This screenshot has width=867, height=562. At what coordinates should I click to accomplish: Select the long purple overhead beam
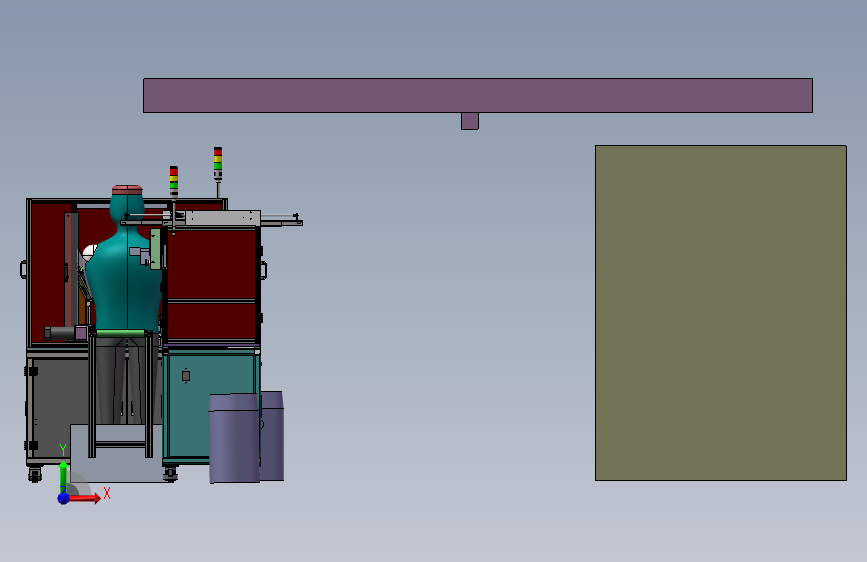478,95
